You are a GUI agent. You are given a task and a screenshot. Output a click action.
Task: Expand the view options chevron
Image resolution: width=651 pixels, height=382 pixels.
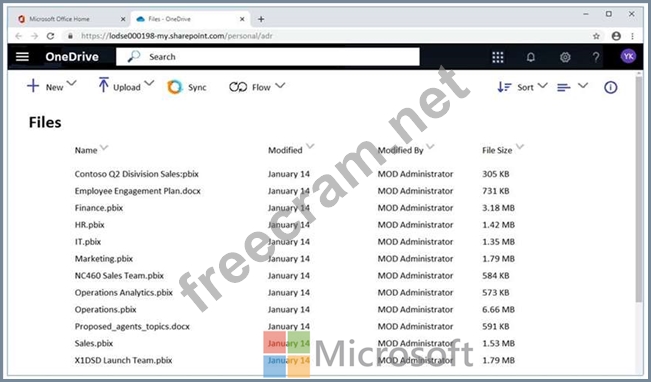click(583, 86)
